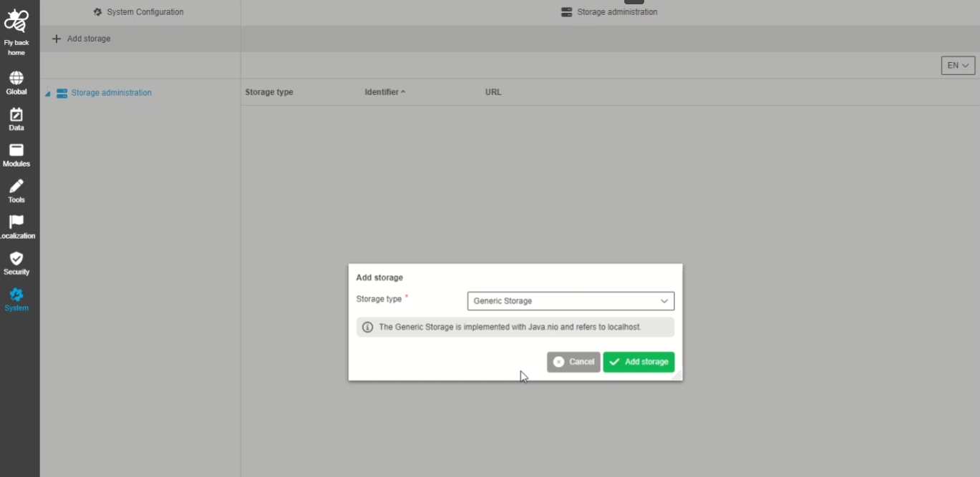Open the Storage type combo box
Screen dimensions: 980x477
coord(571,301)
